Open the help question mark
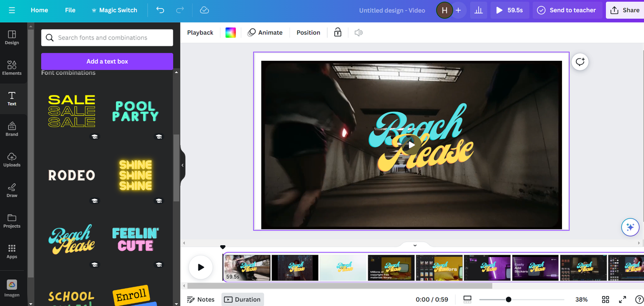The width and height of the screenshot is (644, 306). (x=639, y=299)
